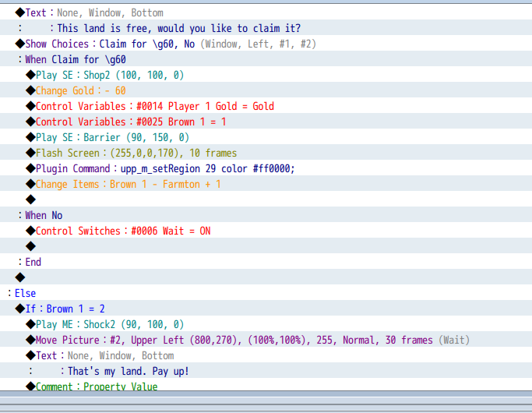Select empty line under Control Switches
532x413 pixels.
(x=266, y=246)
